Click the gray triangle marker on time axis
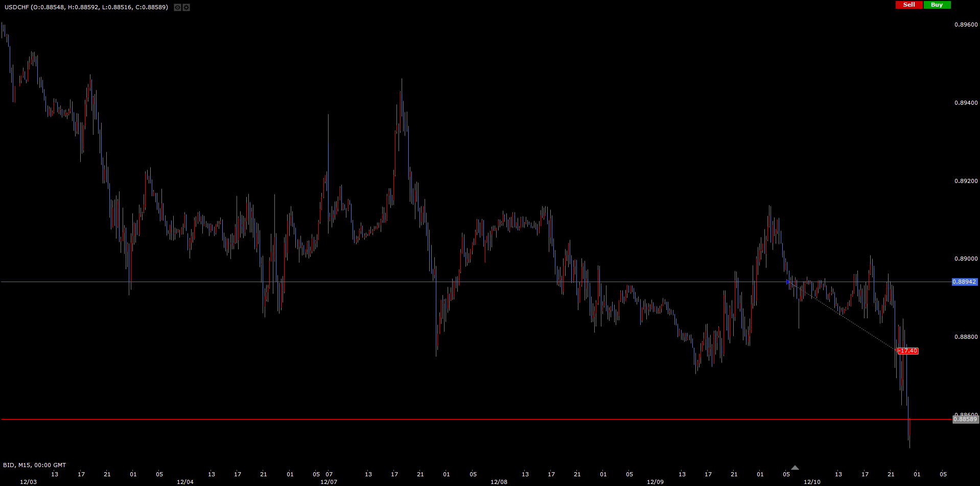Viewport: 980px width, 486px height. pos(795,468)
